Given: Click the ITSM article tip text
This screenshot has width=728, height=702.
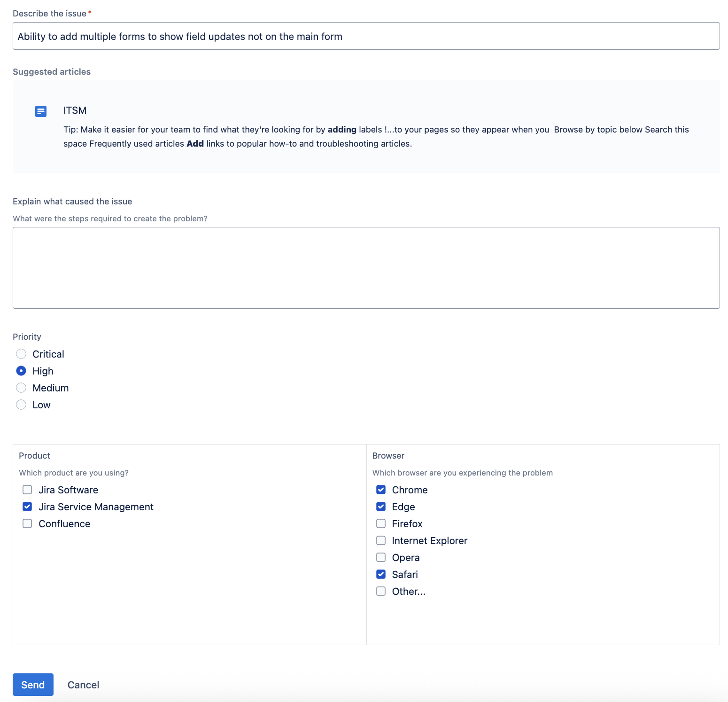Looking at the screenshot, I should coord(376,137).
